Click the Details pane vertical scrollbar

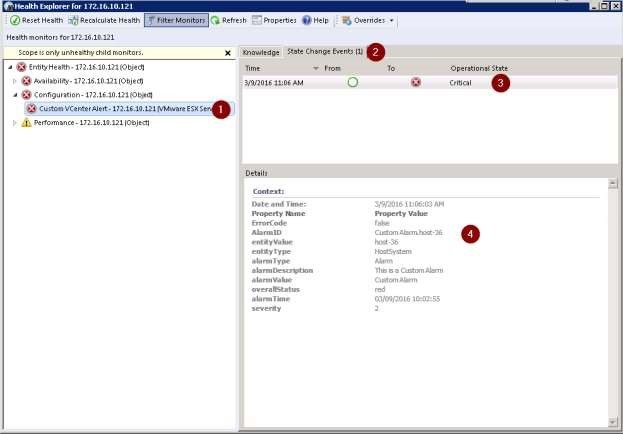pyautogui.click(x=611, y=300)
